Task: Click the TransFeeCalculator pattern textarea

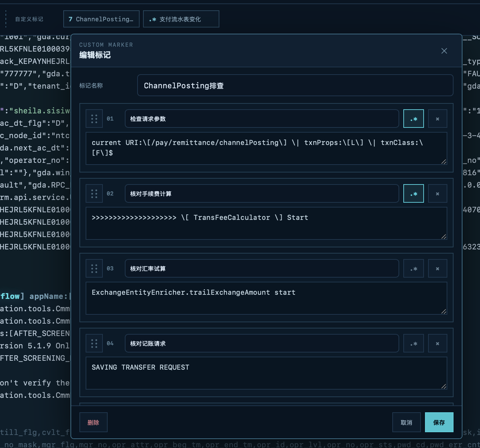Action: (266, 223)
